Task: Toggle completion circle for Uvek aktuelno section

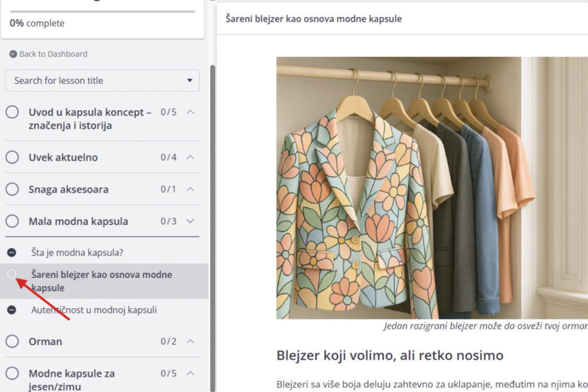Action: (12, 157)
